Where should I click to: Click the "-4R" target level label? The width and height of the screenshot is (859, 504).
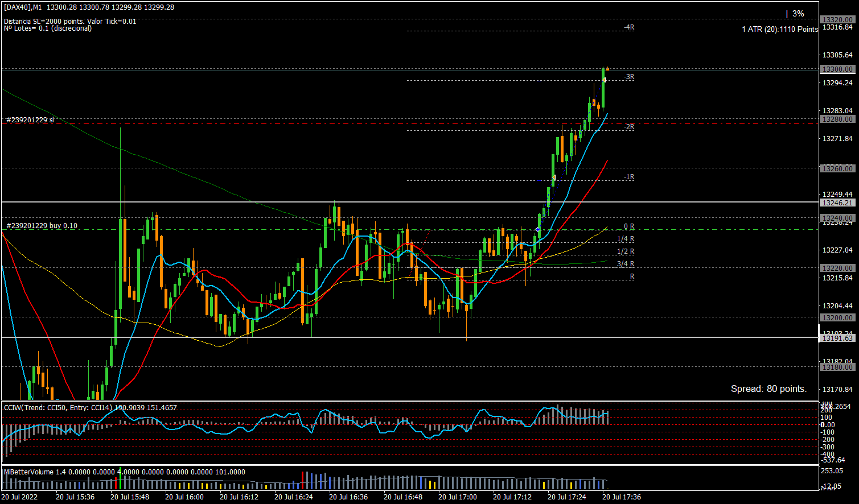pyautogui.click(x=629, y=27)
